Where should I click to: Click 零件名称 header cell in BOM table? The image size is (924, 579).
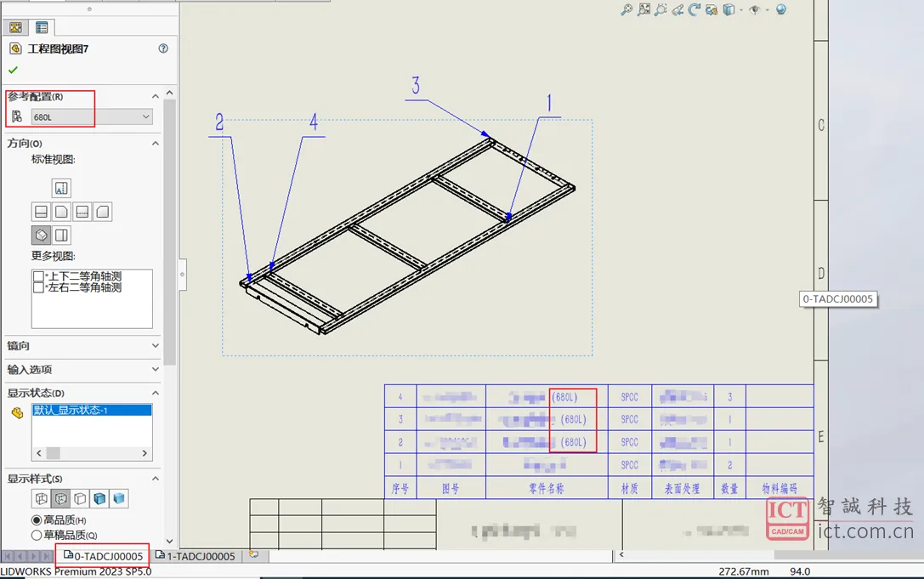pyautogui.click(x=547, y=488)
